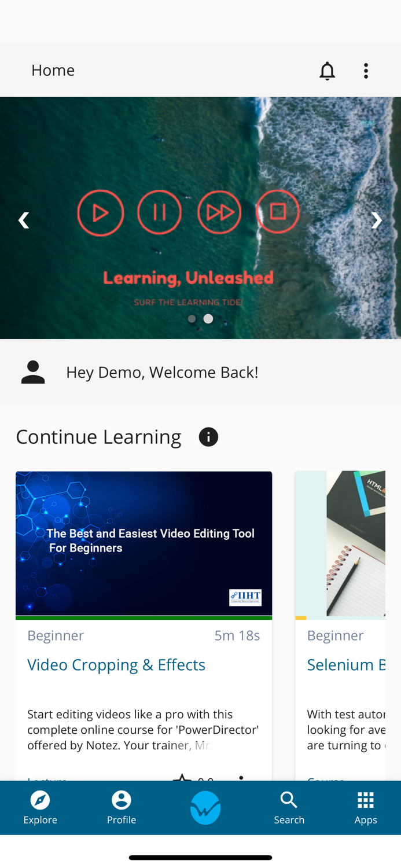This screenshot has width=401, height=868.
Task: Open the notifications bell
Action: point(327,71)
